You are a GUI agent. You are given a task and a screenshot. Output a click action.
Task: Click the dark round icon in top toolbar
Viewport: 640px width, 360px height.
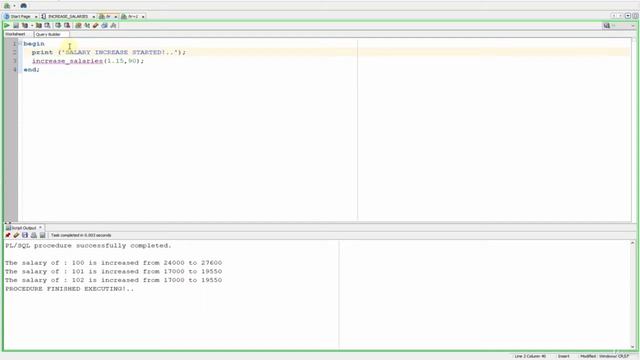[x=23, y=6]
